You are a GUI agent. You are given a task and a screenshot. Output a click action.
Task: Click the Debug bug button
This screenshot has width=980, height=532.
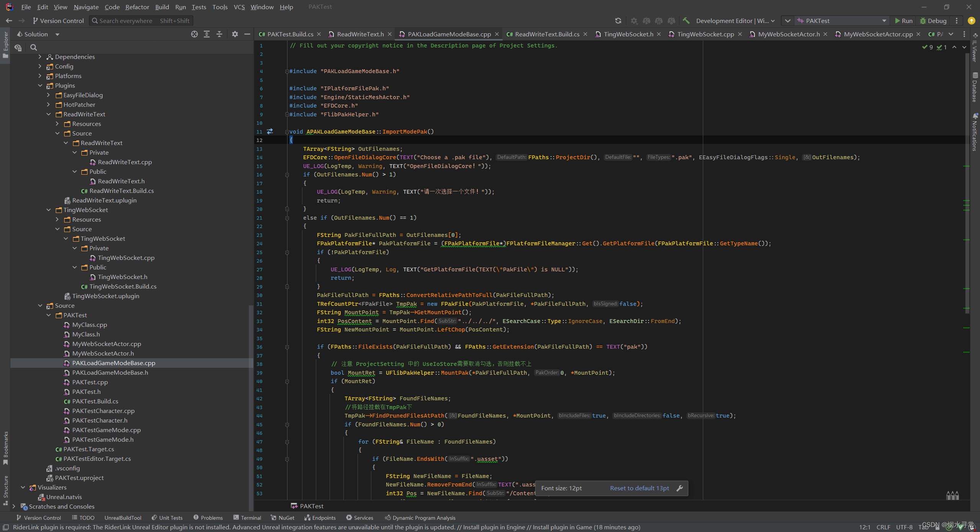coord(933,21)
